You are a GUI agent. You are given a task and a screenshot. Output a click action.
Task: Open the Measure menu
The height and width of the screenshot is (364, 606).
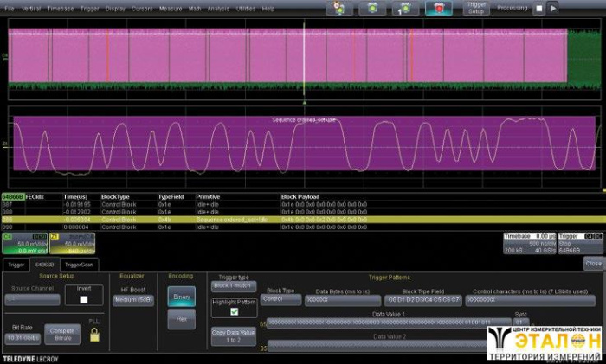[170, 8]
